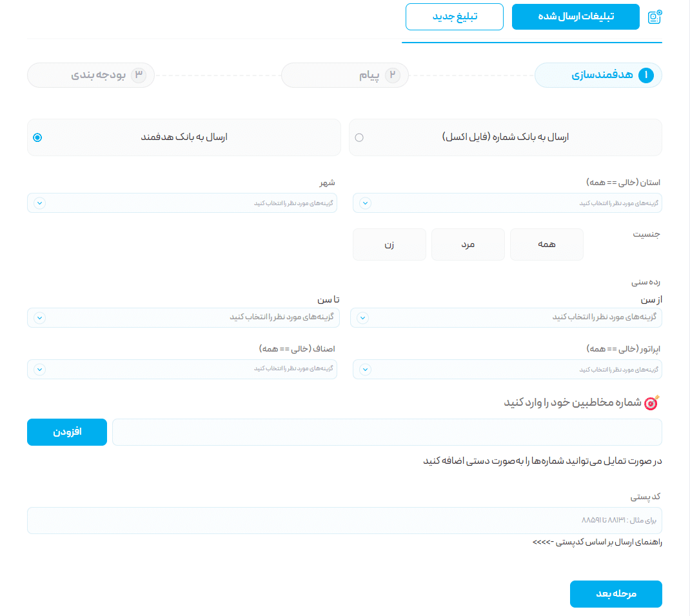Viewport: 690px width, 616px height.
Task: Choose همه gender option
Action: point(546,244)
